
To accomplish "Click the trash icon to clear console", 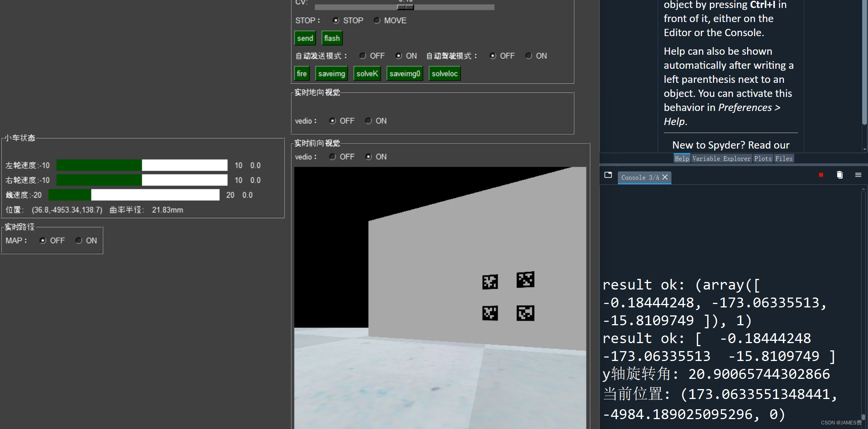I will coord(839,175).
